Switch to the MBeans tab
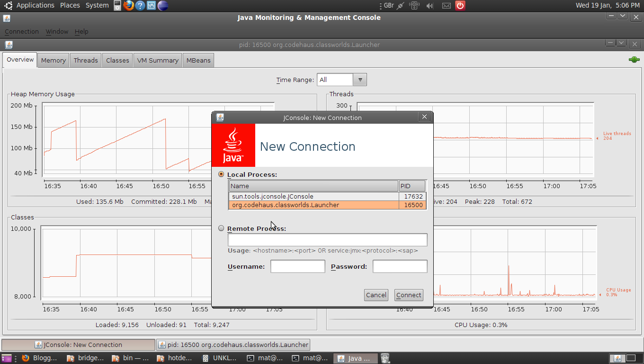The width and height of the screenshot is (644, 364). 198,60
